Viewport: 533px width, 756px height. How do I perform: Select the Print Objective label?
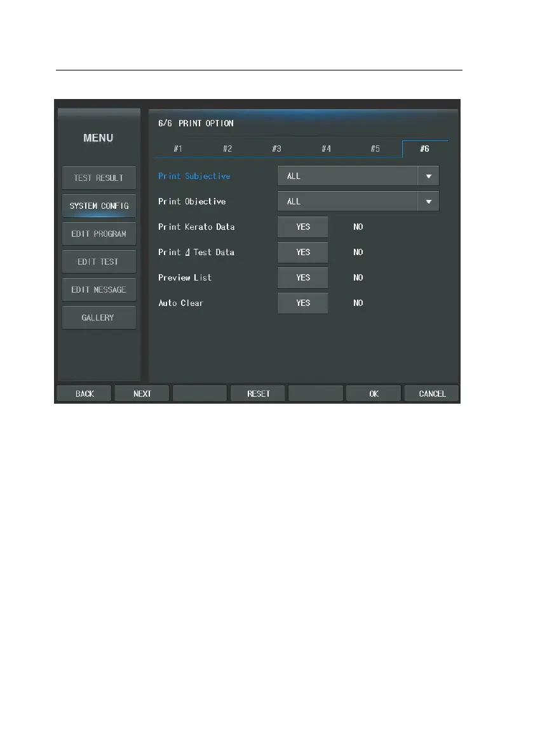pyautogui.click(x=192, y=201)
